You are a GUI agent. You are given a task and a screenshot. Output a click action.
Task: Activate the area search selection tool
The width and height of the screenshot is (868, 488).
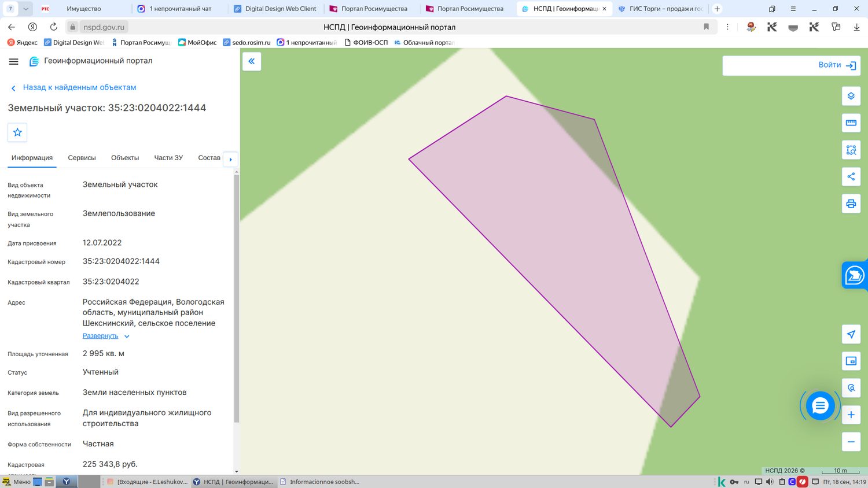(x=851, y=150)
